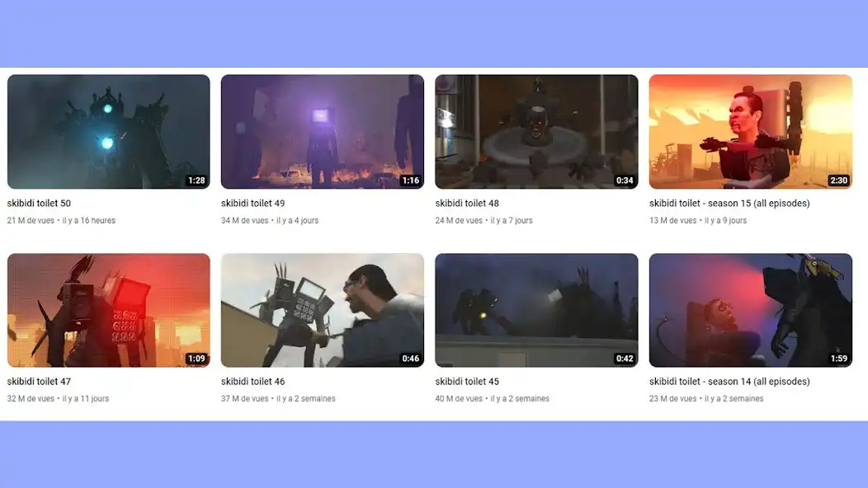868x488 pixels.
Task: Click the '34 M de vues' view count
Action: click(245, 220)
